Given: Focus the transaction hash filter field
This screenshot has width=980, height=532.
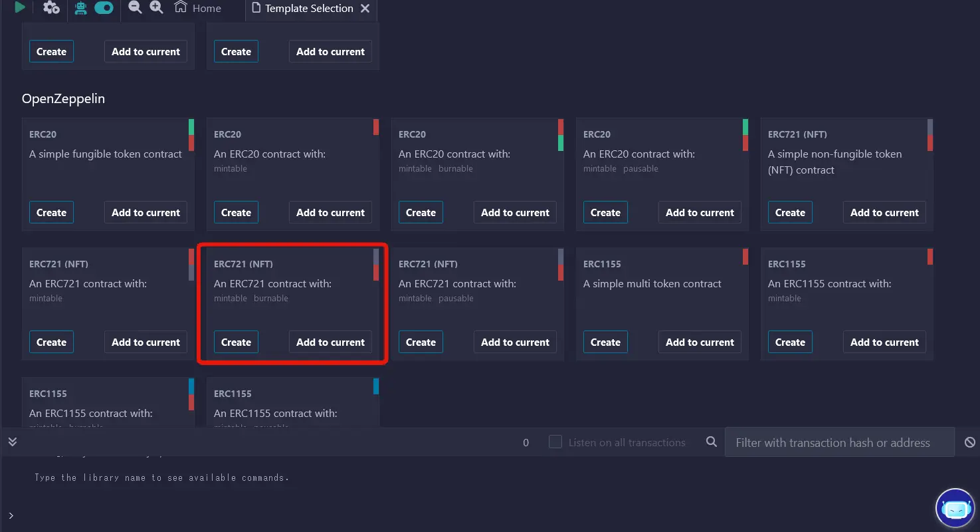Looking at the screenshot, I should (840, 442).
